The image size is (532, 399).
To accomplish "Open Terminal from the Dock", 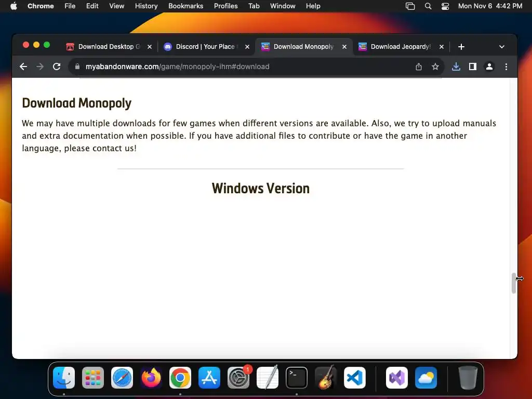I will [297, 378].
